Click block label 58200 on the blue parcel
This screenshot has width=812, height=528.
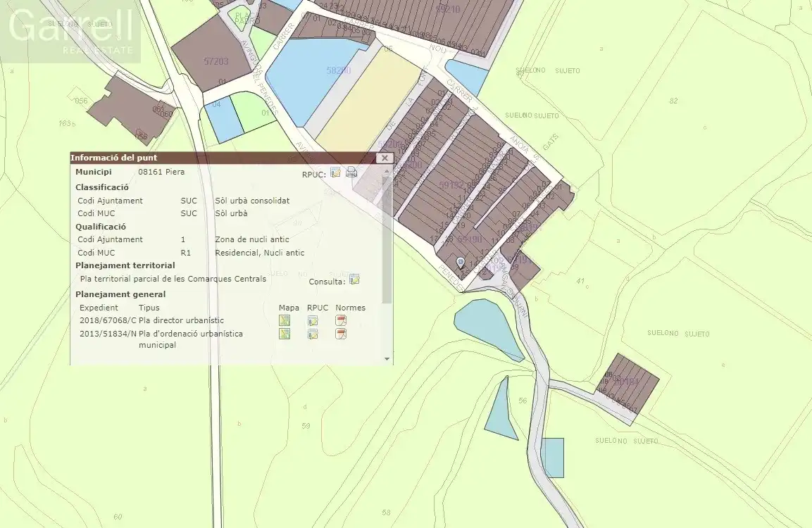(x=339, y=70)
